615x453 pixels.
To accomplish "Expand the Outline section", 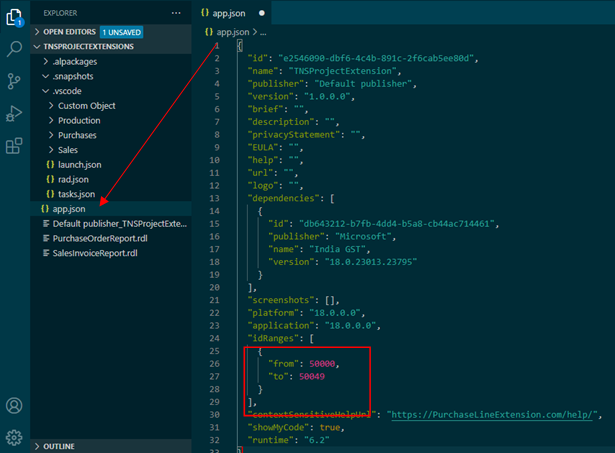I will (x=37, y=446).
